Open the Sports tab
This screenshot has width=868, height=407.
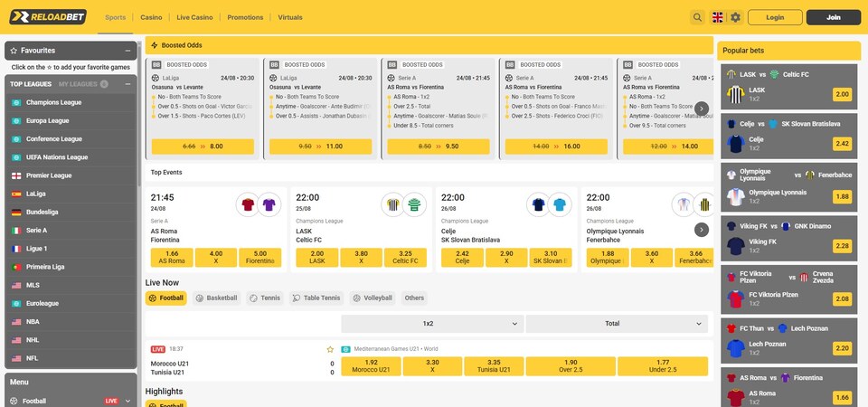pyautogui.click(x=116, y=18)
